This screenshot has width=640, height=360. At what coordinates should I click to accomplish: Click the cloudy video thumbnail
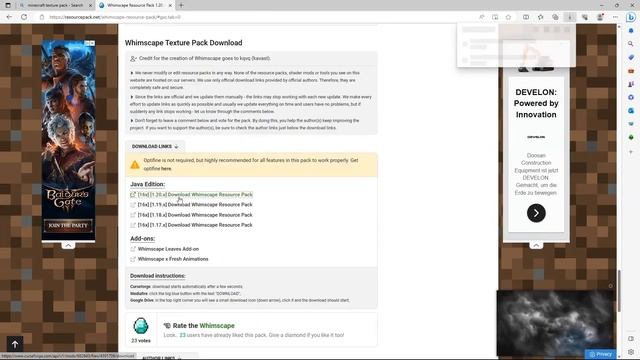click(x=555, y=322)
